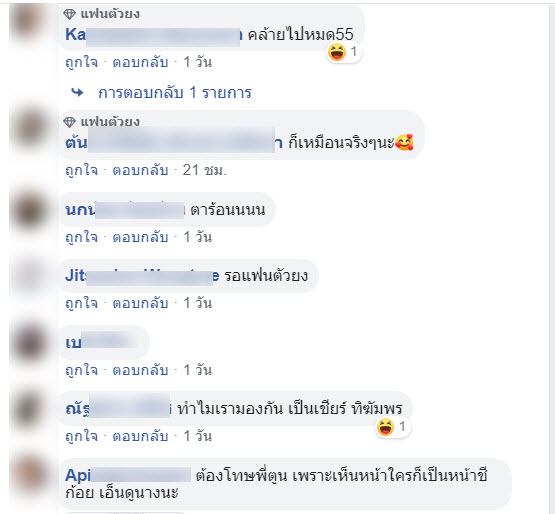This screenshot has height=514, width=555.
Task: Like the 'ตาร้อนนนน' comment
Action: [81, 237]
